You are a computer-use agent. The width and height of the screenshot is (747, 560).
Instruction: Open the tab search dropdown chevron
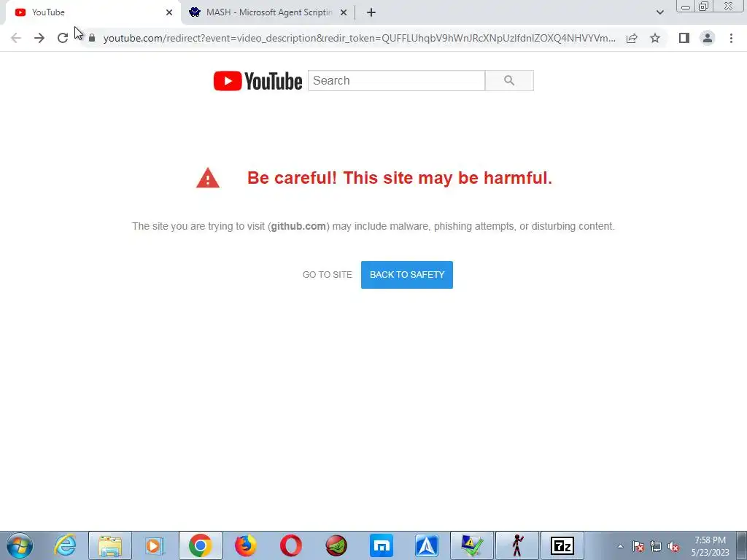(659, 12)
